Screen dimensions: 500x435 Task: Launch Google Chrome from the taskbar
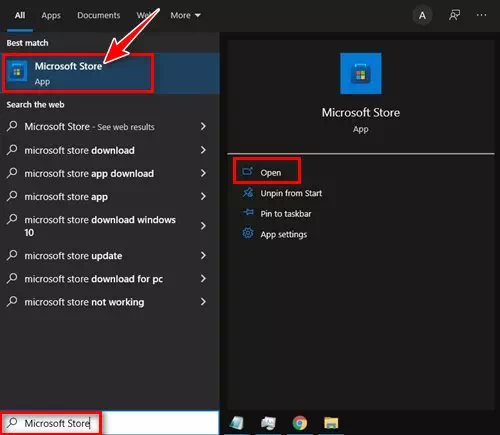[x=300, y=423]
